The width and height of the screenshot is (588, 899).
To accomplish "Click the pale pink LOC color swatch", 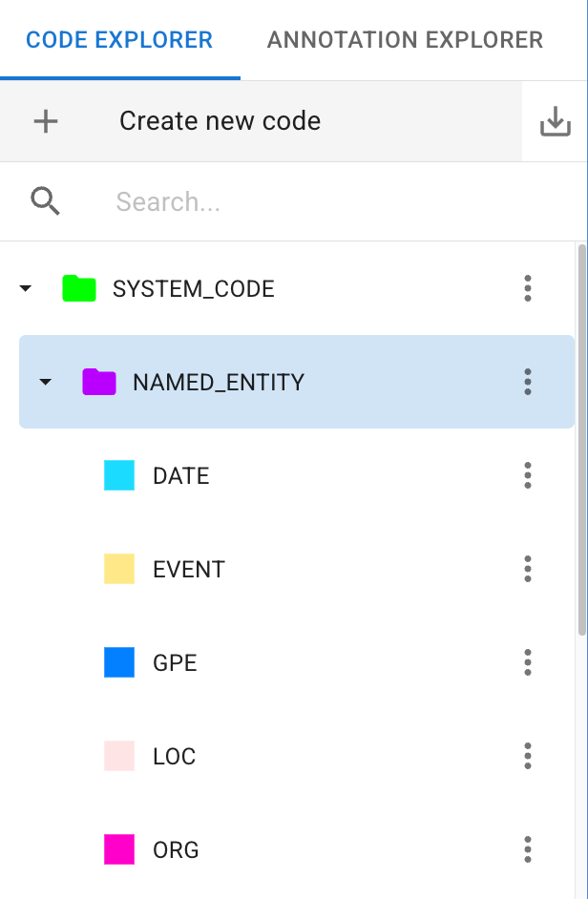I will pos(119,756).
